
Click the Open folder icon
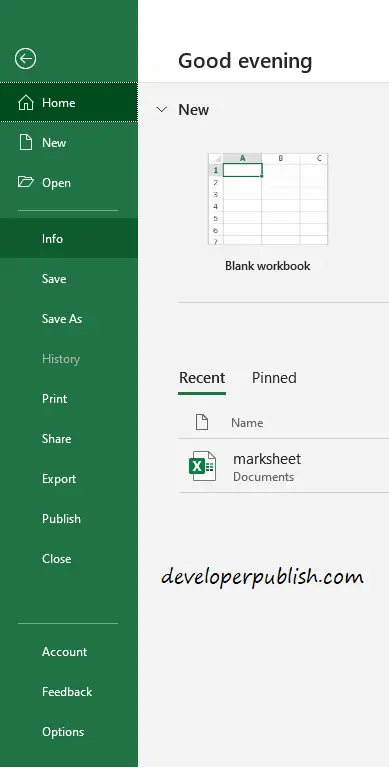point(25,182)
